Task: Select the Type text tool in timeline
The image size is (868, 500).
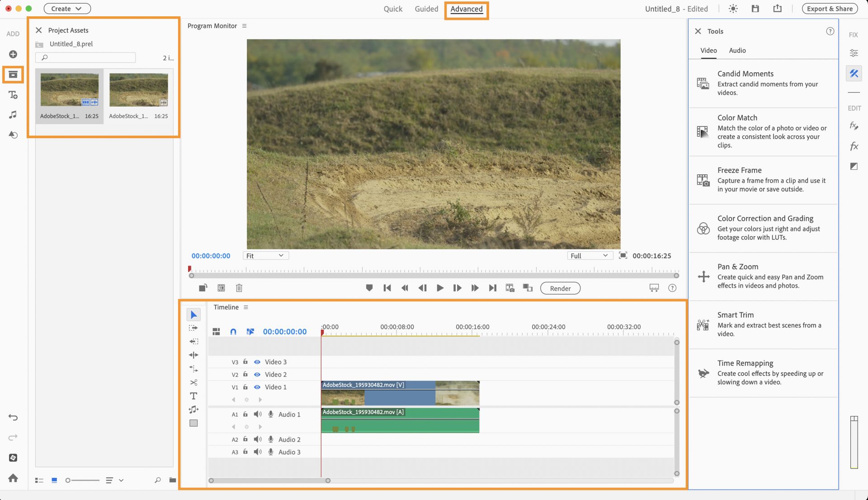Action: click(193, 396)
